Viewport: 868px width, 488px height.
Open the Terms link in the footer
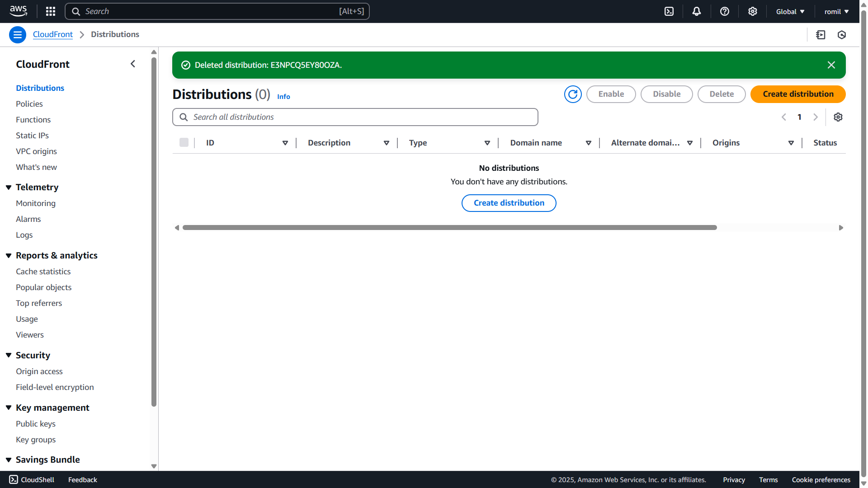point(768,480)
